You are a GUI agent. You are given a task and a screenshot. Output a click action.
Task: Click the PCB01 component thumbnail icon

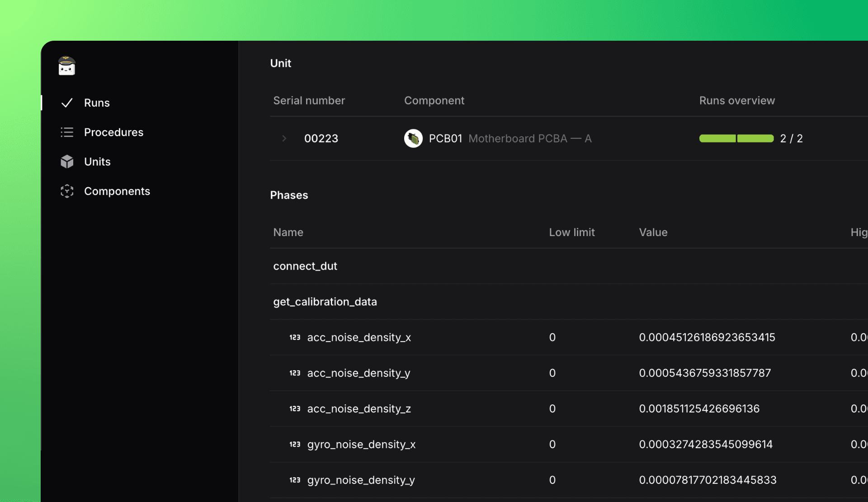pyautogui.click(x=413, y=138)
